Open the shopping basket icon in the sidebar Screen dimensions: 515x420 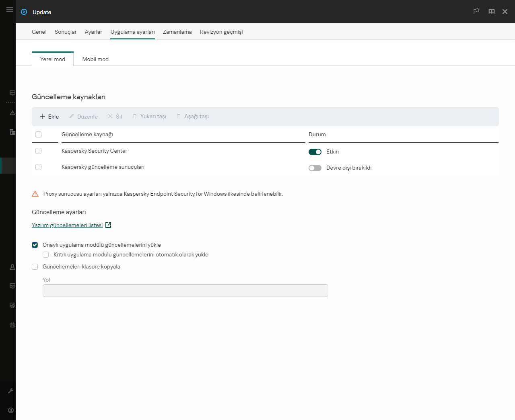coord(12,325)
